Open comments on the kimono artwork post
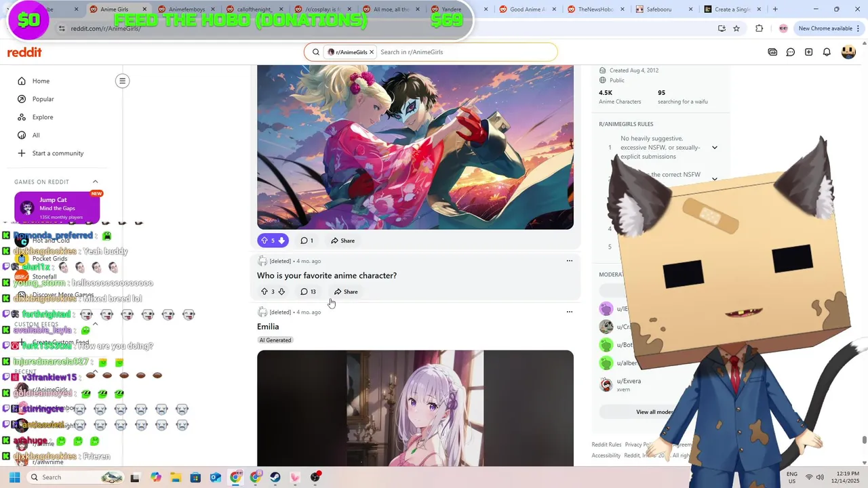The image size is (868, 488). click(307, 241)
